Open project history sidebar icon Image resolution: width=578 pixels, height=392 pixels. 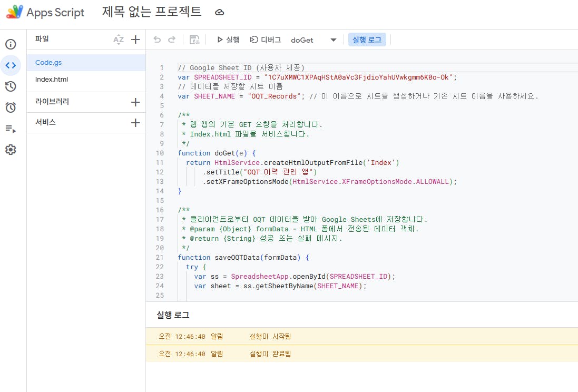click(11, 86)
